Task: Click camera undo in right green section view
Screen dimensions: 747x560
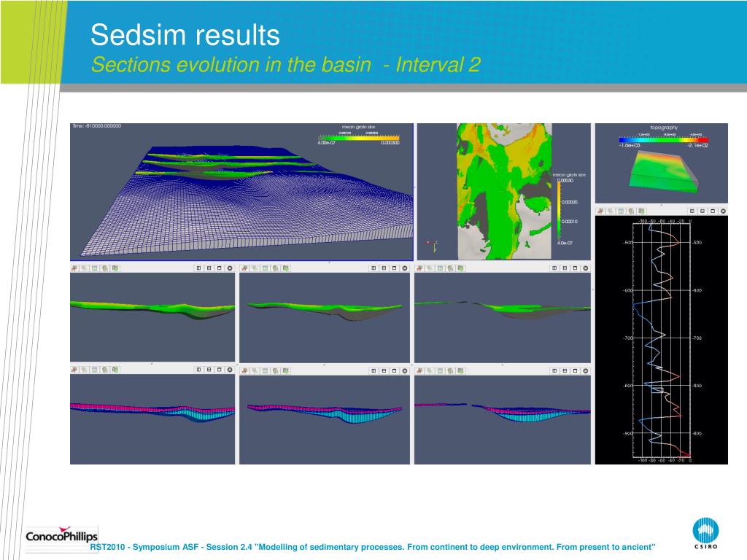Action: 419,268
